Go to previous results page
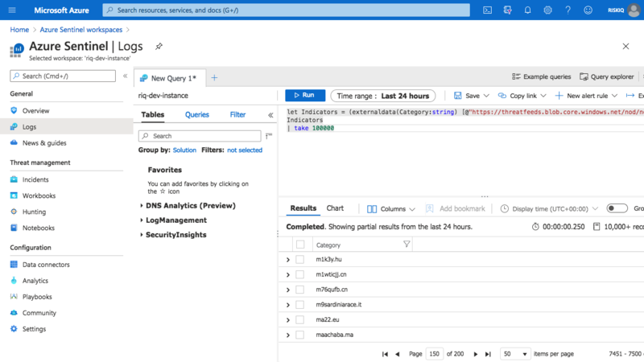This screenshot has width=644, height=362. (398, 354)
